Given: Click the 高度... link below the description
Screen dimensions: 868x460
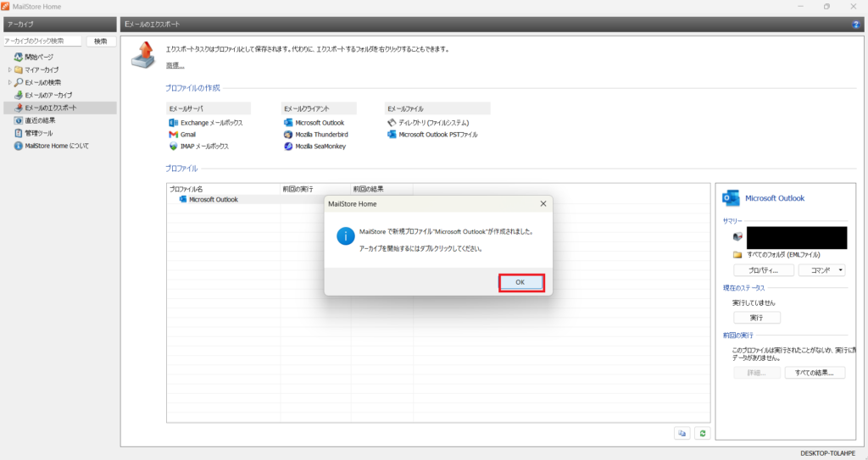Looking at the screenshot, I should tap(175, 66).
